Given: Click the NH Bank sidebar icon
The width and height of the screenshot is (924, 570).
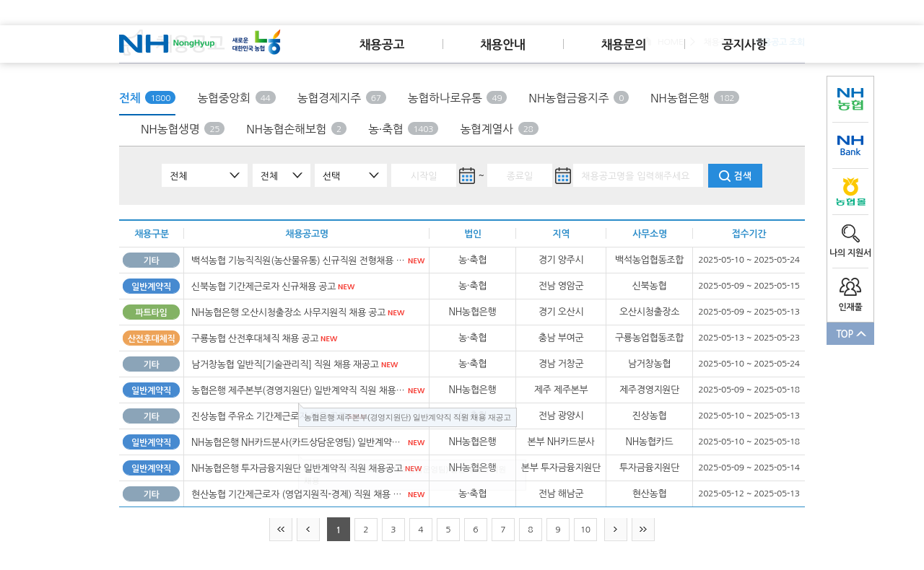Looking at the screenshot, I should coord(850,146).
